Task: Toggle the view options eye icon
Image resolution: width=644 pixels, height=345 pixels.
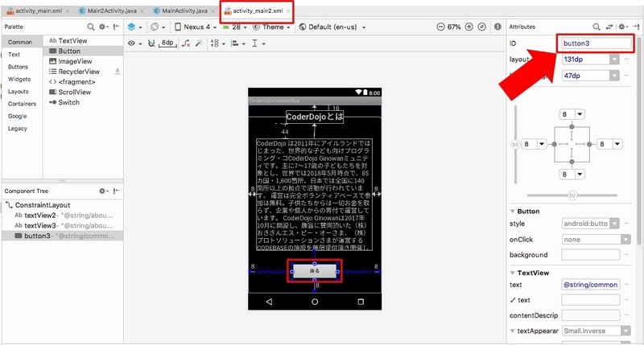Action: [x=134, y=43]
